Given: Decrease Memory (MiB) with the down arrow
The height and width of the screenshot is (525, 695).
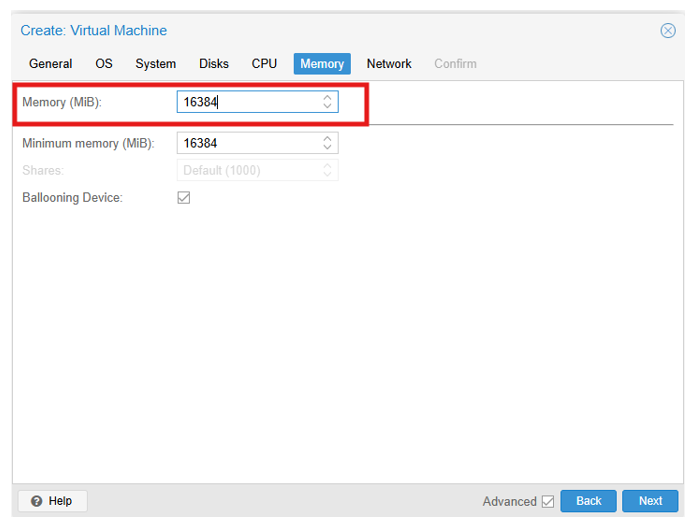Looking at the screenshot, I should pos(327,106).
